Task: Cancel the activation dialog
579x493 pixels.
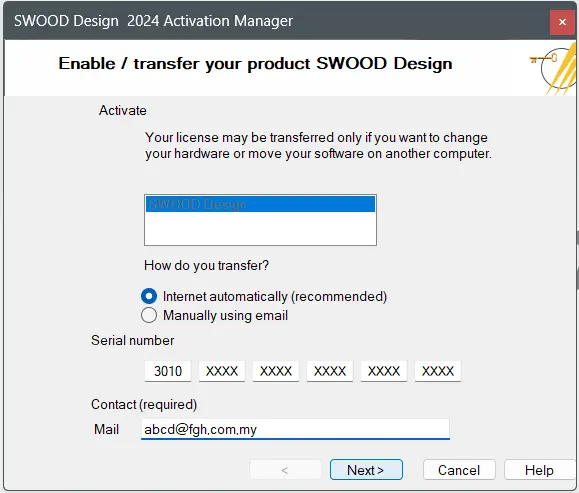Action: click(459, 470)
